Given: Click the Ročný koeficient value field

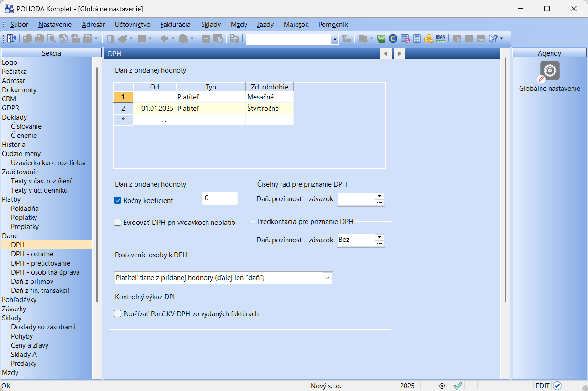Looking at the screenshot, I should tap(220, 198).
